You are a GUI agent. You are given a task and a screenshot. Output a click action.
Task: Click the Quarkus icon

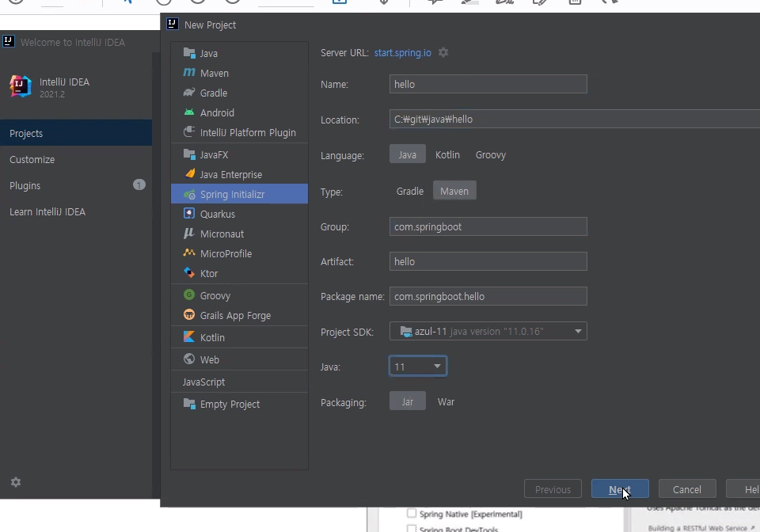[189, 214]
